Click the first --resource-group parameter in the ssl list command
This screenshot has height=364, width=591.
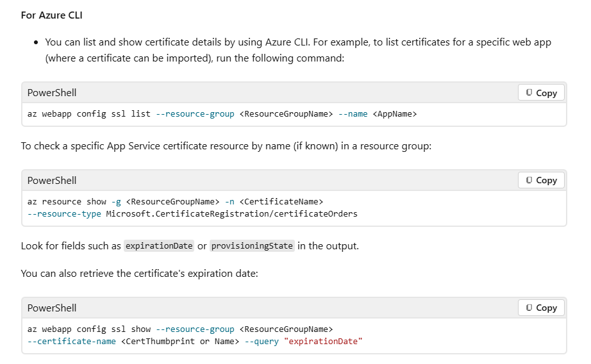(x=195, y=114)
